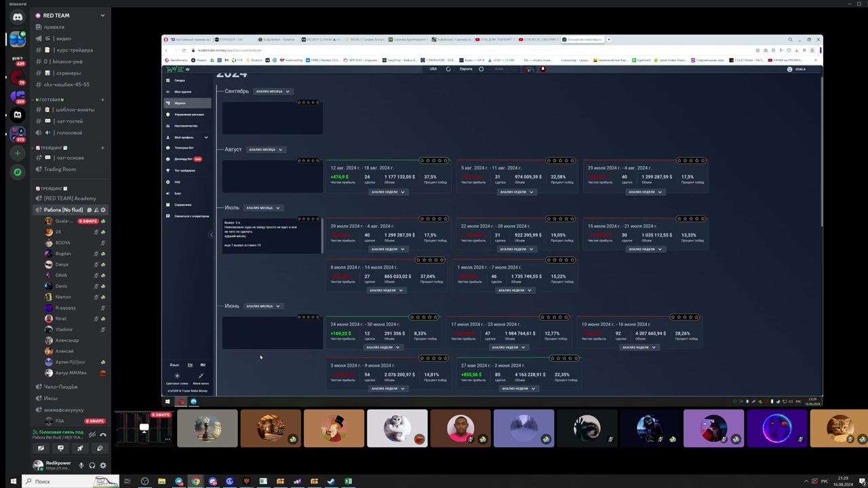The image size is (868, 488).
Task: Open text chat icon on Работа [No flud]
Action: (x=90, y=210)
